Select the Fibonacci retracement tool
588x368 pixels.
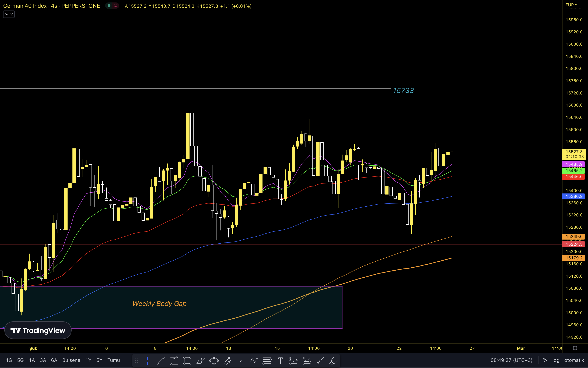267,360
